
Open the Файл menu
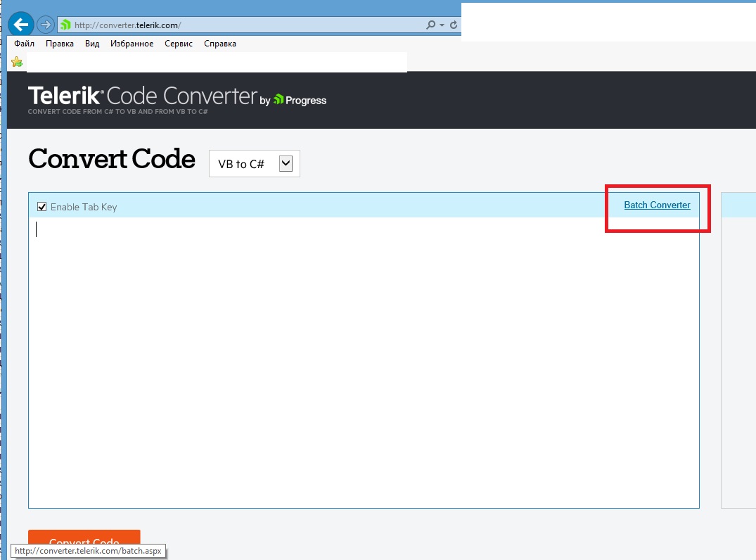[x=24, y=44]
